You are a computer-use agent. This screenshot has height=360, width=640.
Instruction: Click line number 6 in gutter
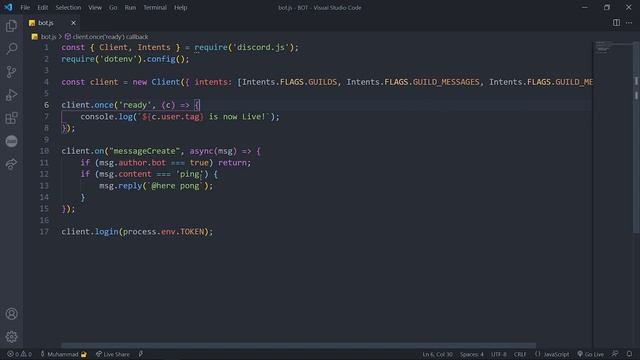46,105
